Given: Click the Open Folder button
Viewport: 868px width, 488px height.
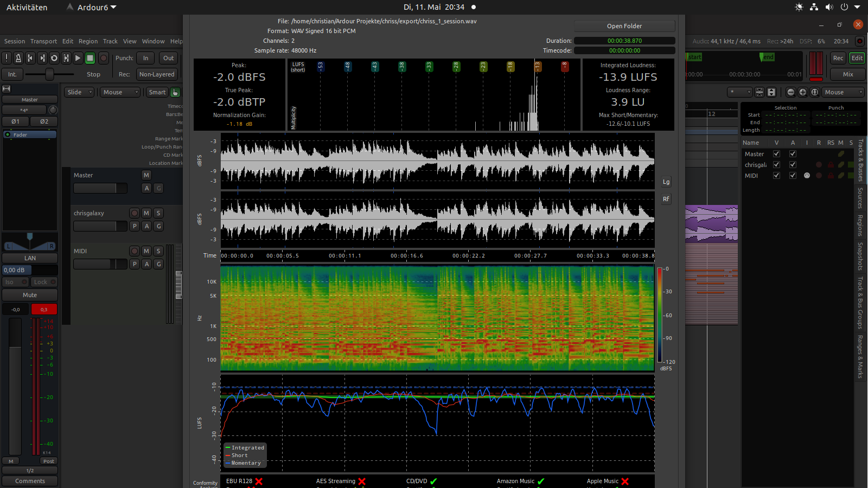Looking at the screenshot, I should coord(624,26).
